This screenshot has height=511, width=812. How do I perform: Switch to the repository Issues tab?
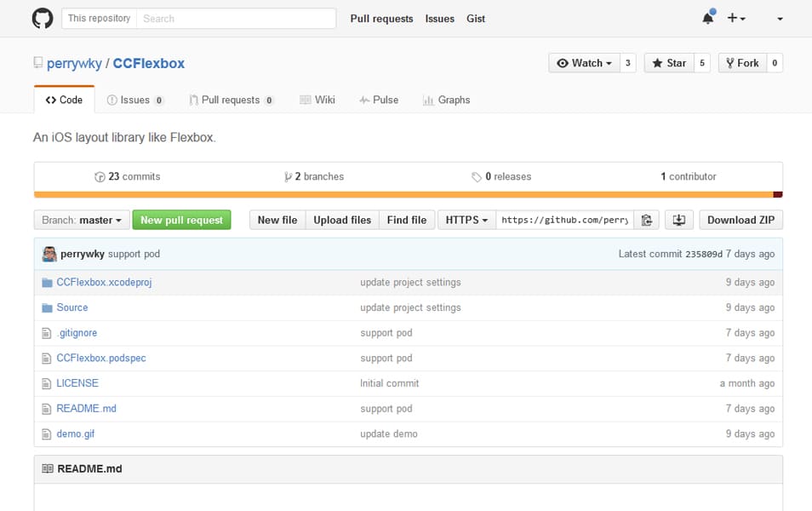click(135, 100)
